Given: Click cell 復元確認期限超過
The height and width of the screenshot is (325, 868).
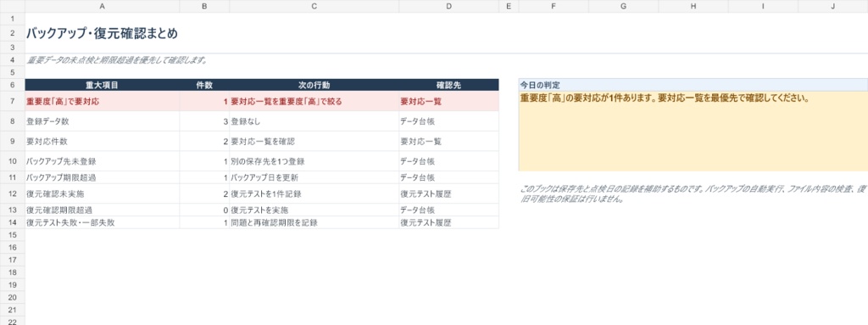Looking at the screenshot, I should (103, 210).
